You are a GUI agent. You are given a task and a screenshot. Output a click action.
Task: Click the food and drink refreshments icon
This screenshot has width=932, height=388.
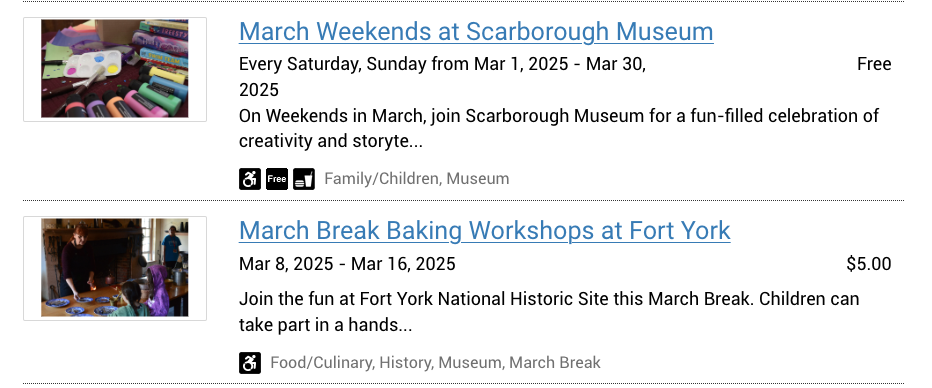(304, 179)
